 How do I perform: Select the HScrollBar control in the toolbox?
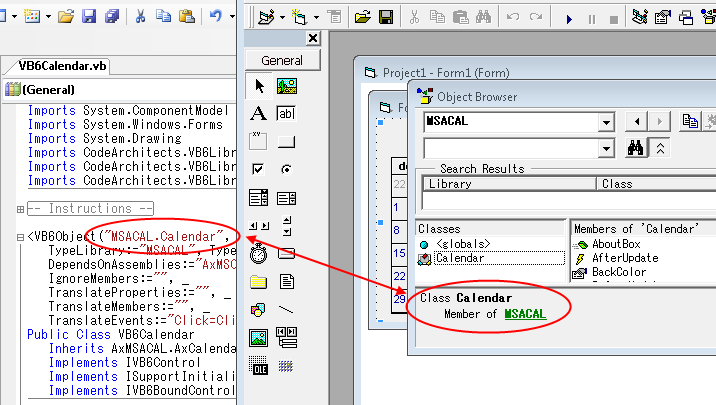click(258, 226)
